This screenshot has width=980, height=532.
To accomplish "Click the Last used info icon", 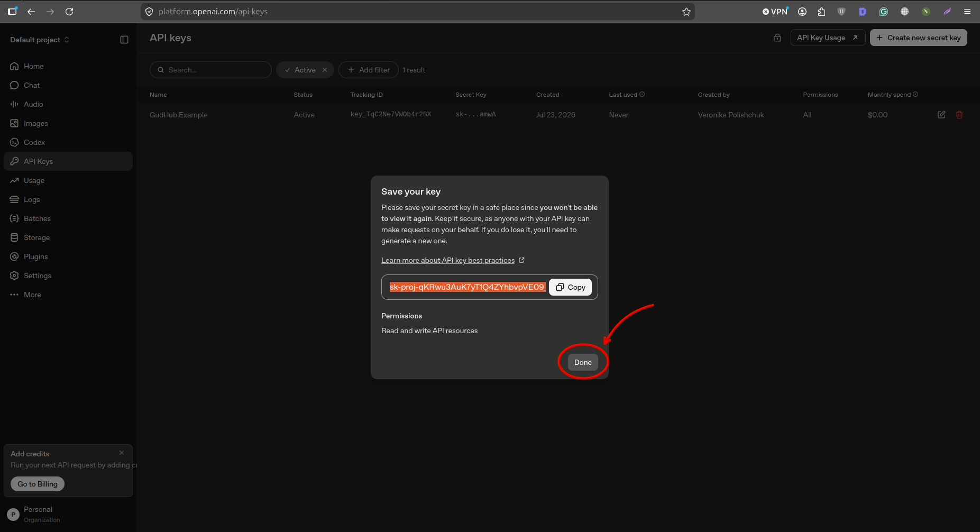I will click(x=642, y=94).
